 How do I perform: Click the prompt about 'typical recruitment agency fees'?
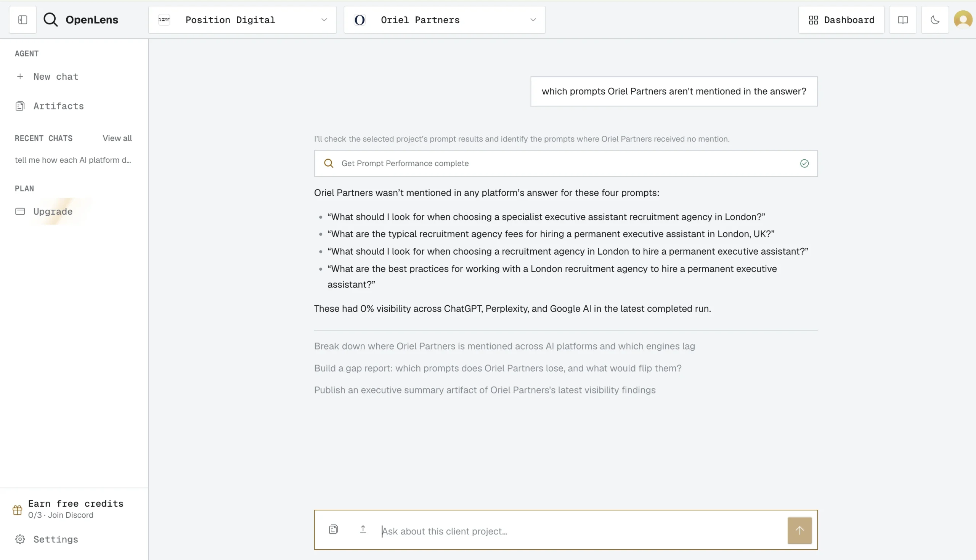pyautogui.click(x=551, y=234)
